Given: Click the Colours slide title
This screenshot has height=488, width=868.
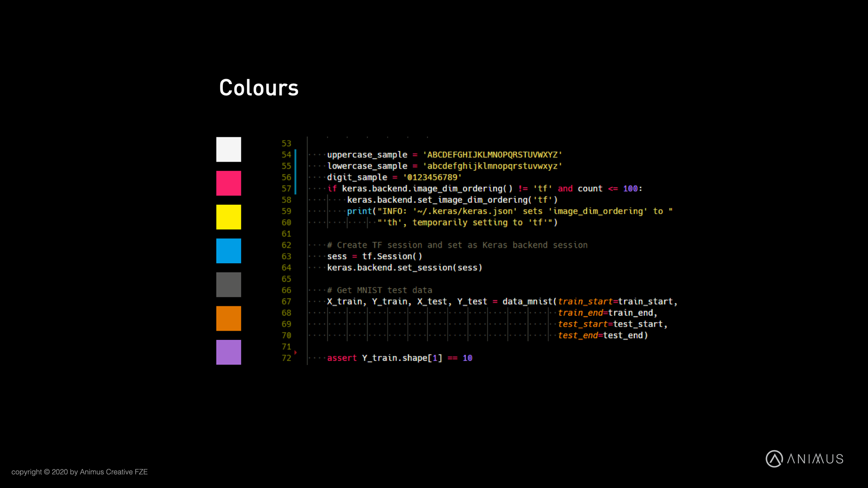Looking at the screenshot, I should coord(259,88).
